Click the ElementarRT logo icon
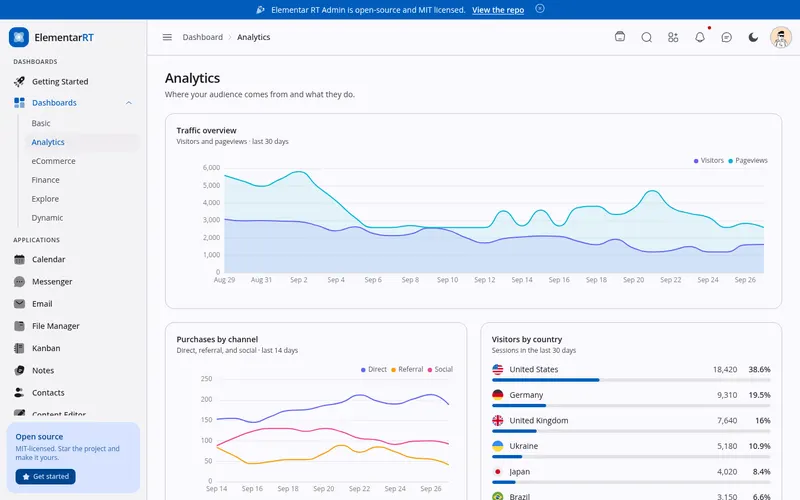 19,37
